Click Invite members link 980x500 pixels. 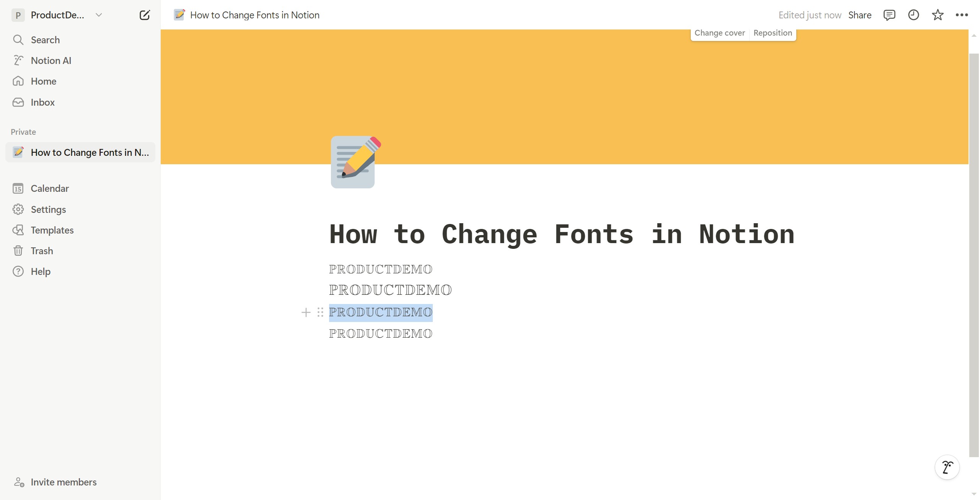[x=64, y=482]
